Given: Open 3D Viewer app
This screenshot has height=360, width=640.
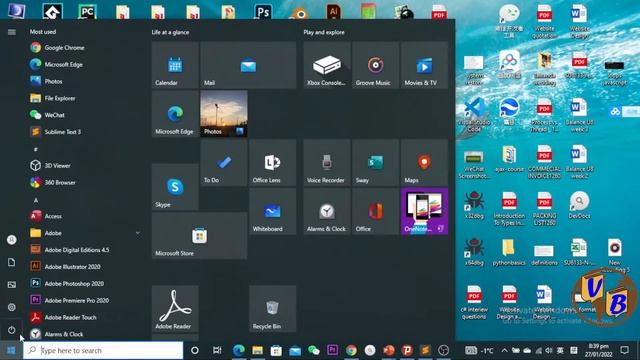Looking at the screenshot, I should point(57,165).
